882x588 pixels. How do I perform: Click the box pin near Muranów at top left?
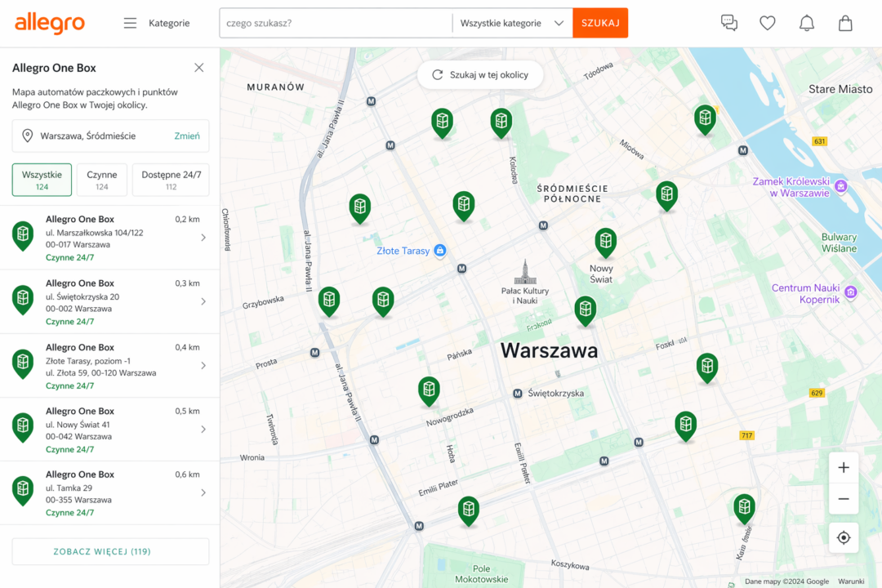point(442,122)
